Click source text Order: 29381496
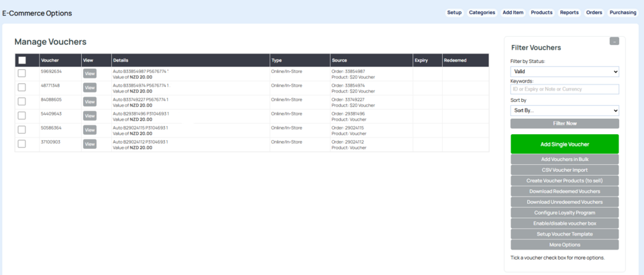Image resolution: width=644 pixels, height=275 pixels. (348, 113)
